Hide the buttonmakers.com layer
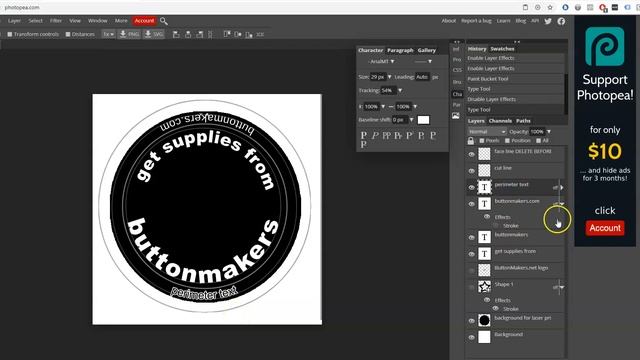 pyautogui.click(x=471, y=204)
